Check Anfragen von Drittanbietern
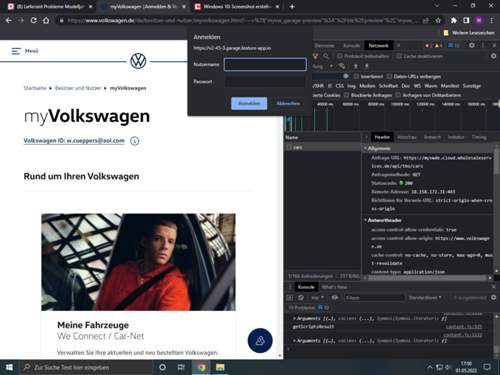 (x=398, y=95)
